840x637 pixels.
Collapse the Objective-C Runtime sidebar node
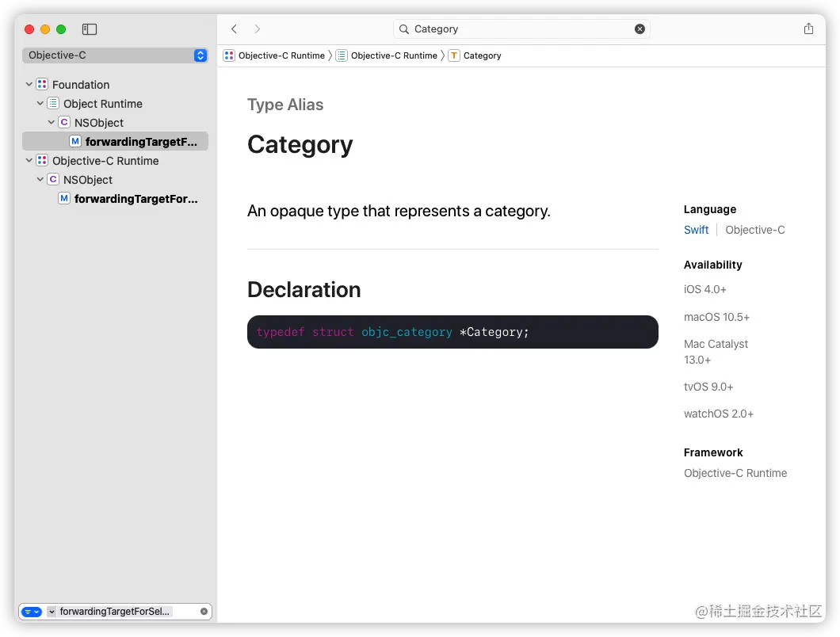coord(29,161)
